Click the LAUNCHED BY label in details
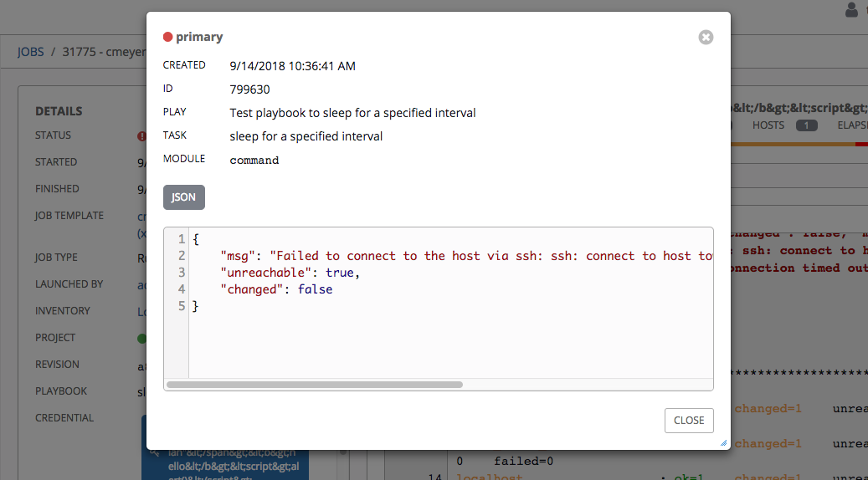The width and height of the screenshot is (868, 480). (x=69, y=284)
